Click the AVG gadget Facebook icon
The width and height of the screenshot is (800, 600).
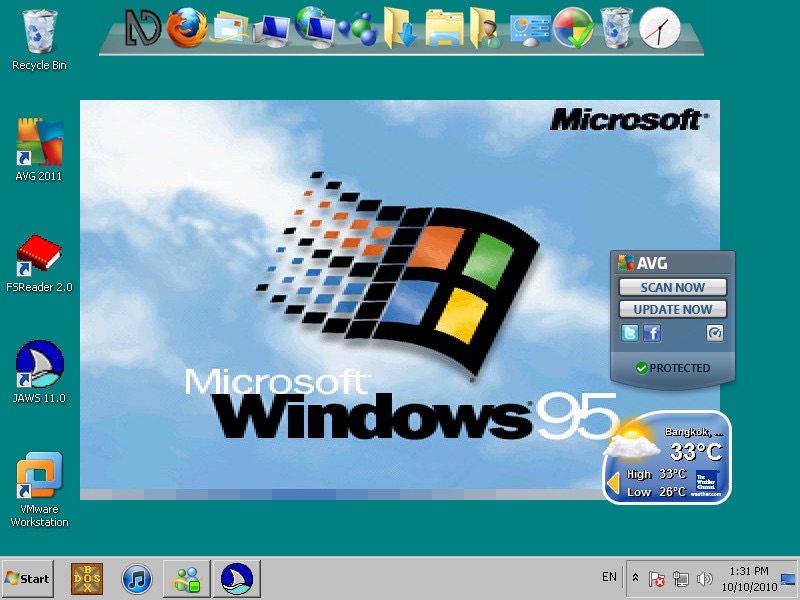[652, 334]
